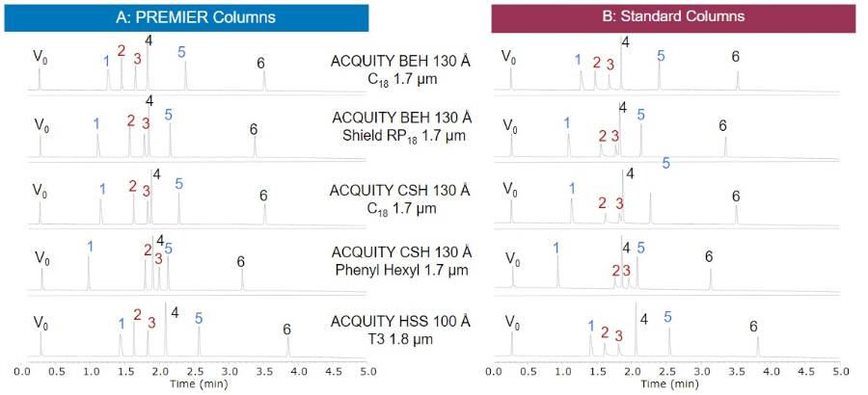This screenshot has width=868, height=395.
Task: Click the ACQUITY CSH Phenyl Hexyl 1.7 µm label
Action: click(401, 261)
